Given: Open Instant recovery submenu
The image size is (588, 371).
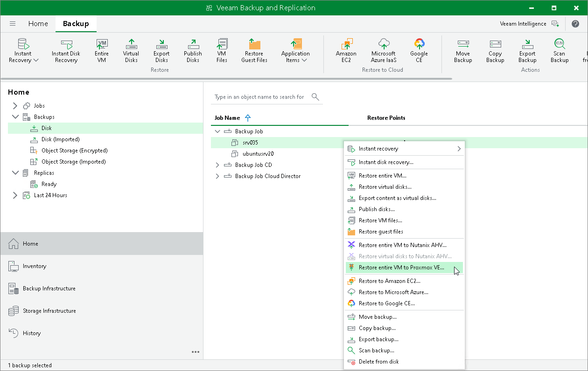Looking at the screenshot, I should point(405,149).
